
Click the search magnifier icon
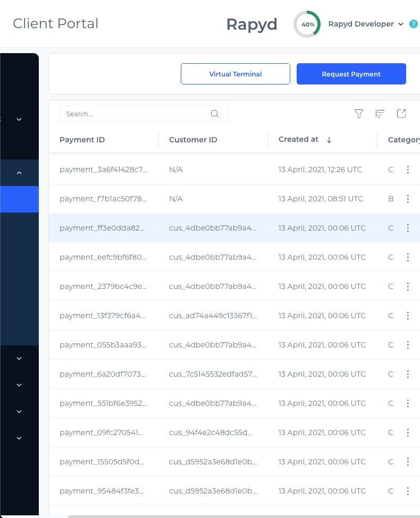pos(215,114)
